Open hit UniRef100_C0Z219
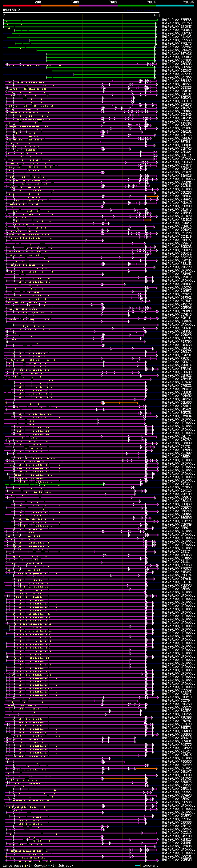This screenshot has width=197, height=868. pos(177,833)
